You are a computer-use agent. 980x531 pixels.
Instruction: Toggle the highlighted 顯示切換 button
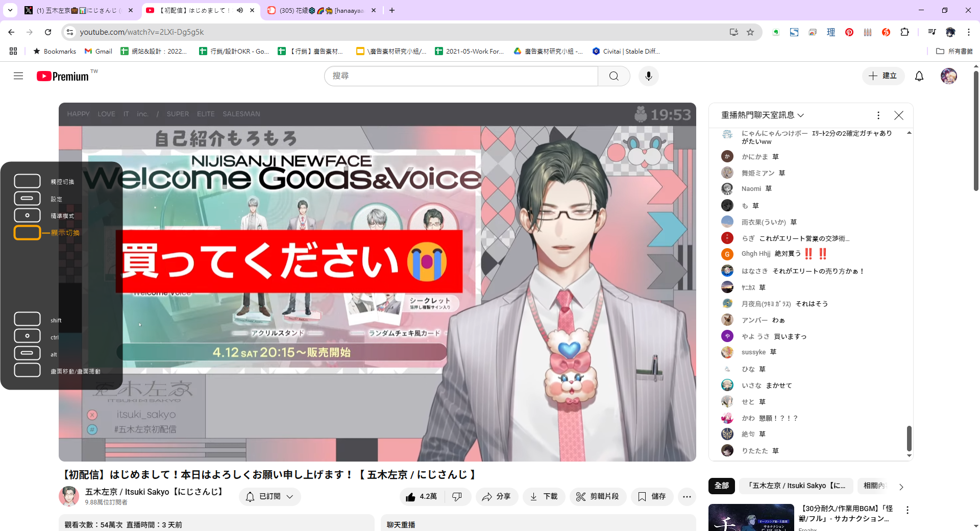click(x=27, y=233)
